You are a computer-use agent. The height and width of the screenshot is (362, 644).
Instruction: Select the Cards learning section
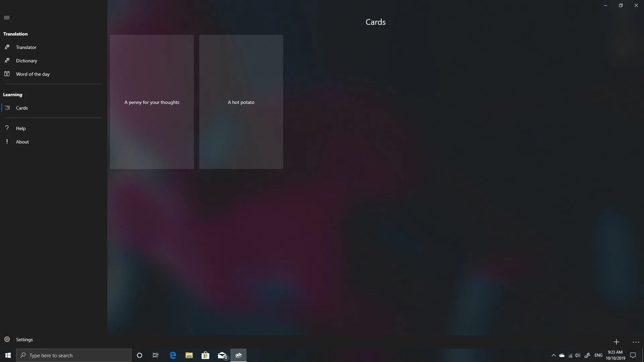pos(54,108)
